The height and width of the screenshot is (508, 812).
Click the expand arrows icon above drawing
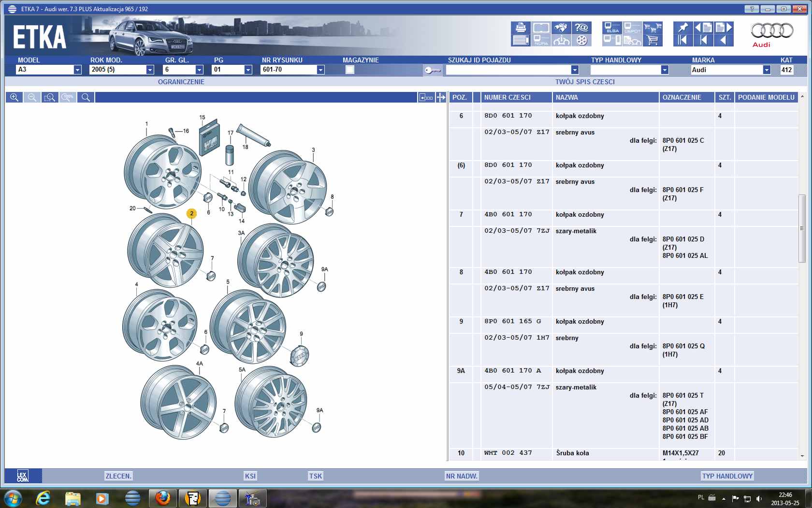(441, 97)
